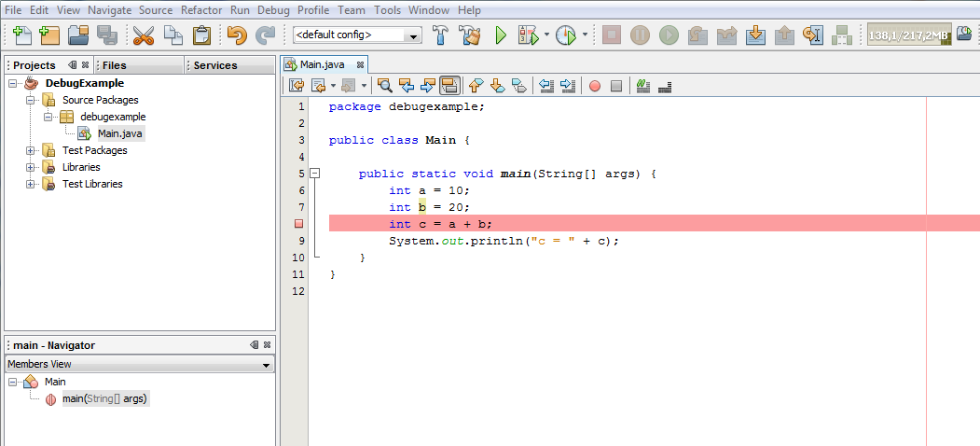The image size is (980, 446).
Task: Start Debug Project from toolbar icon
Action: coord(528,35)
